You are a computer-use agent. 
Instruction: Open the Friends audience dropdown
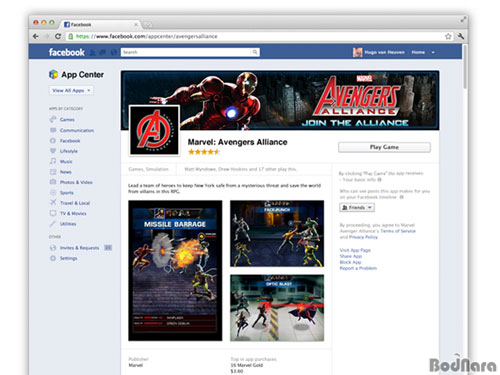[x=357, y=207]
